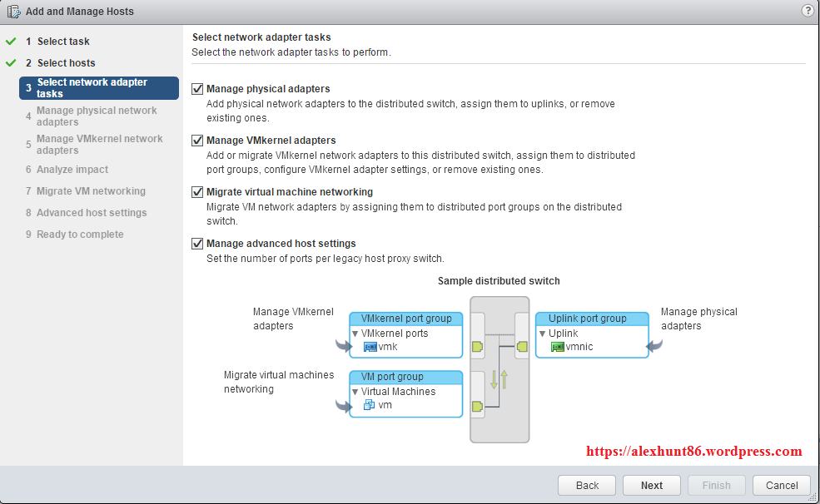This screenshot has height=504, width=820.
Task: Uncheck Manage advanced host settings
Action: click(x=197, y=244)
